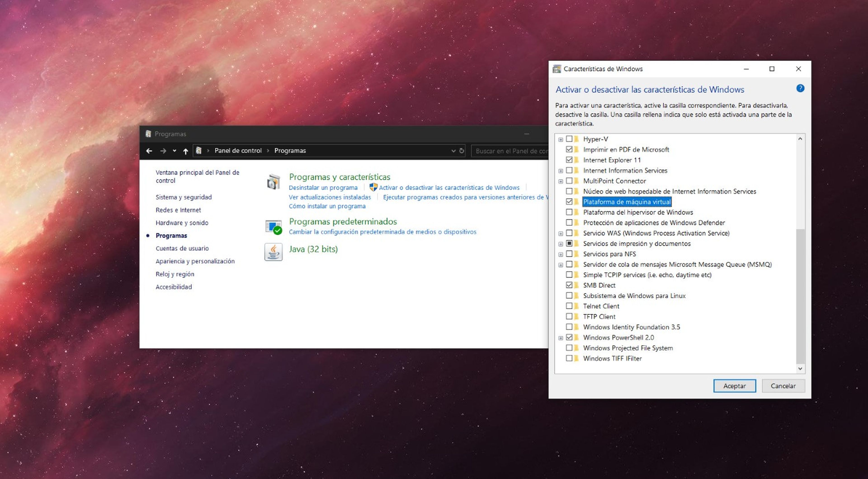Open Sistema y seguridad category

point(184,197)
